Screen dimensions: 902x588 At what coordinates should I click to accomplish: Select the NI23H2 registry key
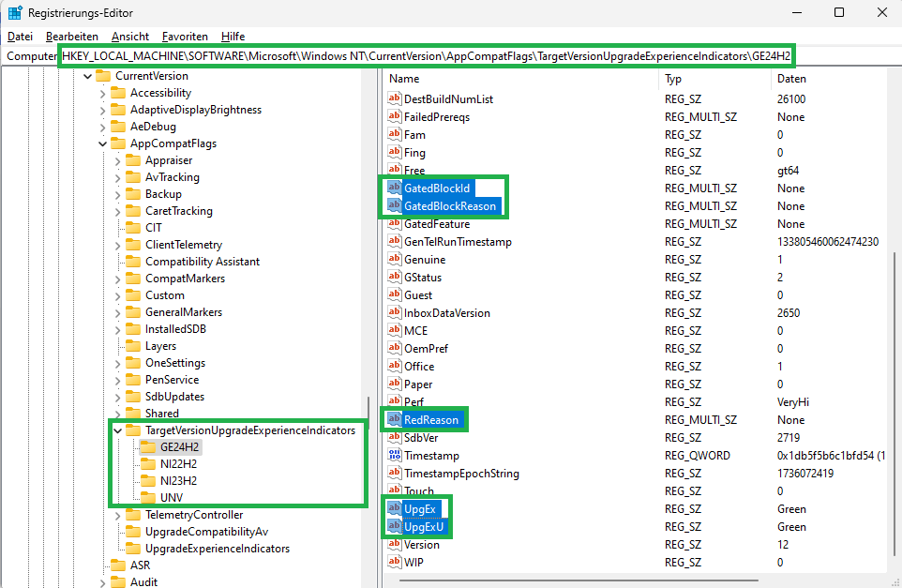point(177,481)
